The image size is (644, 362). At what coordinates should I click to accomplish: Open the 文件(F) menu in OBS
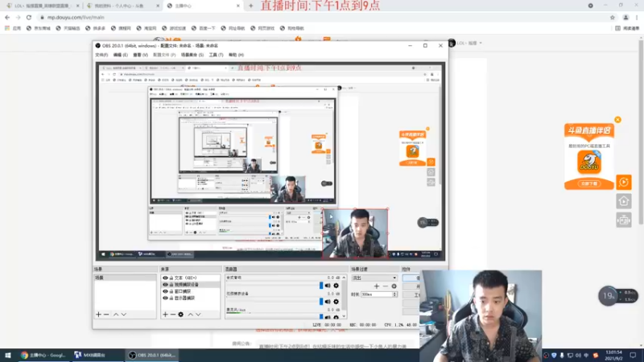101,55
